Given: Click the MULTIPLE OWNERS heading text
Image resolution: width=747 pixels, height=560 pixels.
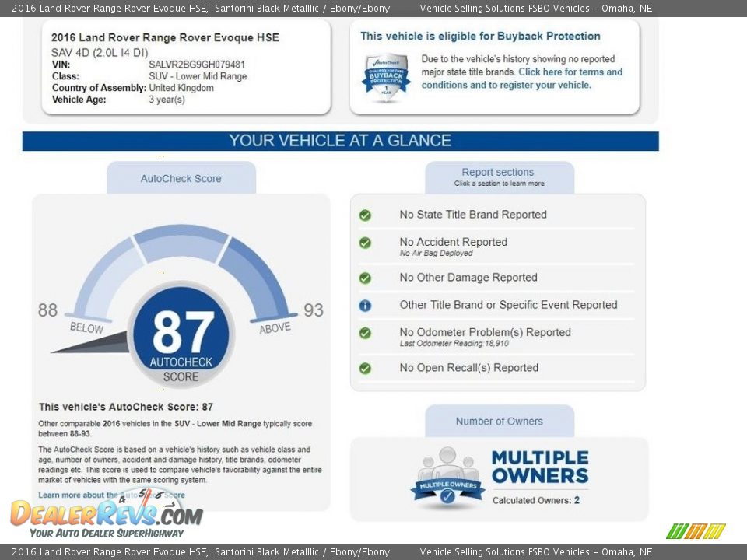Looking at the screenshot, I should click(x=540, y=467).
